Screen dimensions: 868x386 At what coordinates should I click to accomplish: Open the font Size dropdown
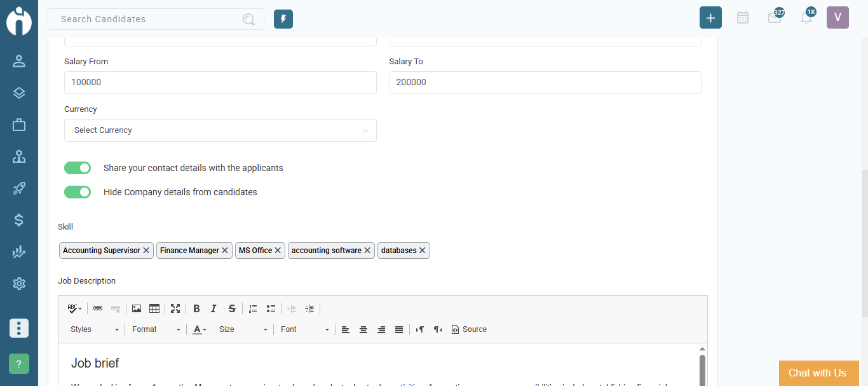(243, 329)
